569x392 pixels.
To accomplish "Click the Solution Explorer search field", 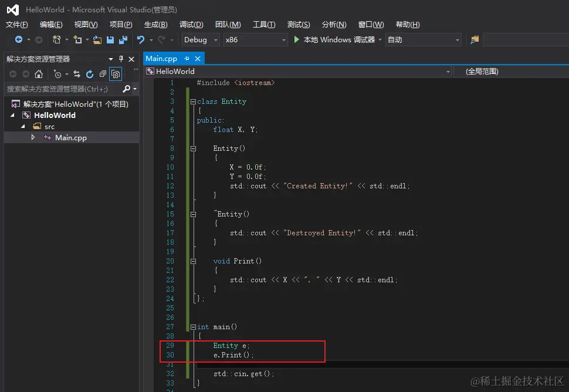I will [x=63, y=89].
